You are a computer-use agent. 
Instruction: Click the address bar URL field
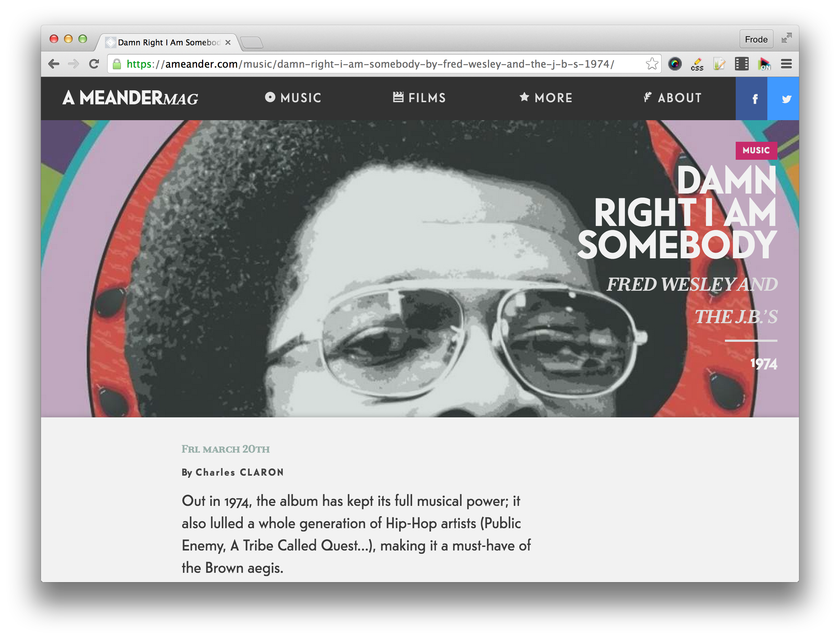click(x=384, y=64)
